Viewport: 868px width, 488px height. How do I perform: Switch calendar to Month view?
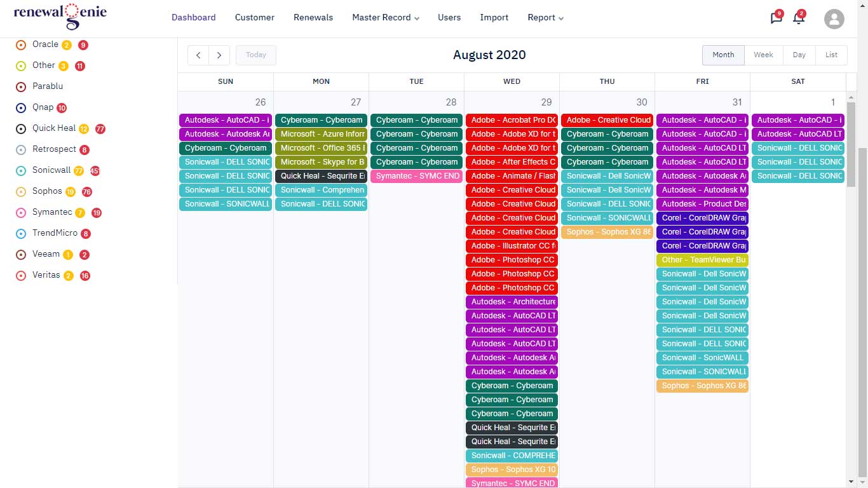[723, 55]
